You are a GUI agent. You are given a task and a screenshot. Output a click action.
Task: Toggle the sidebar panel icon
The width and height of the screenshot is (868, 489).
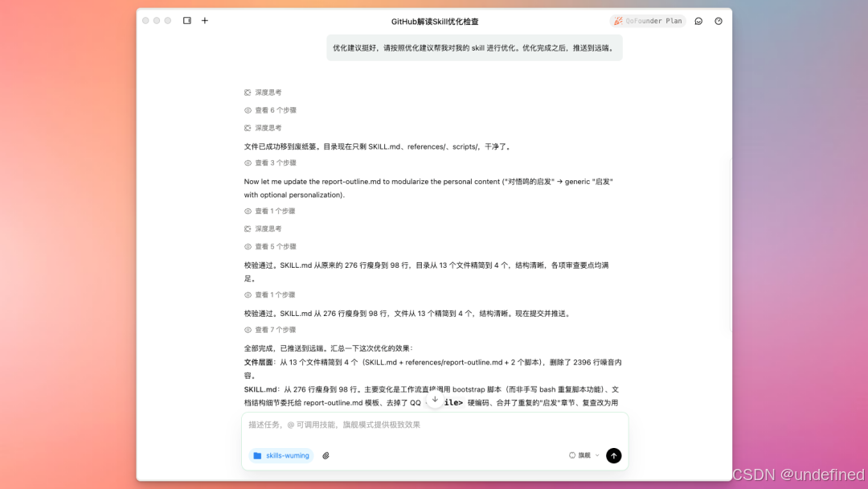pyautogui.click(x=187, y=20)
